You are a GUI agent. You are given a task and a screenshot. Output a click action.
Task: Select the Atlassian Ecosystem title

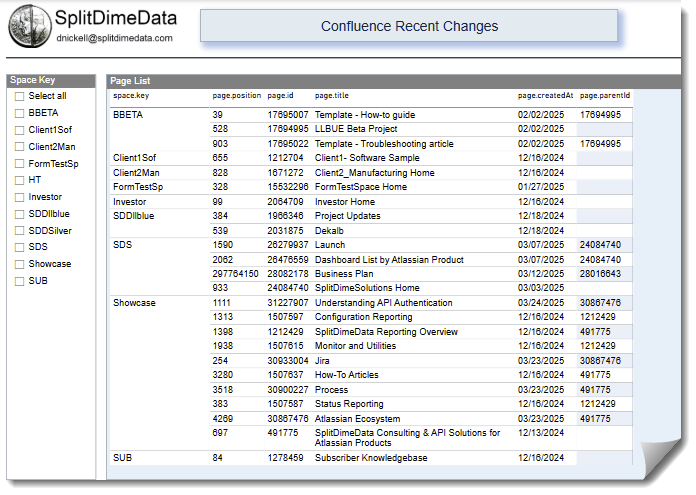357,419
